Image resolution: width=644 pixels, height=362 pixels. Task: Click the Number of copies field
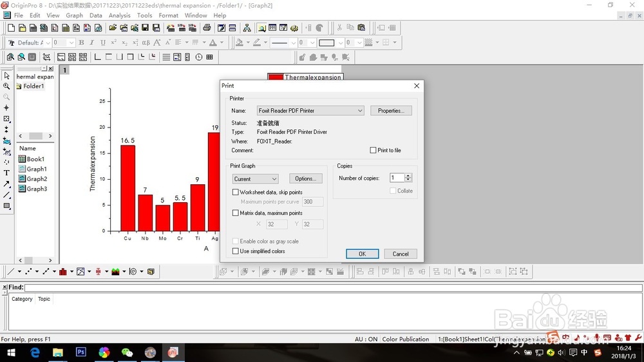pos(397,178)
